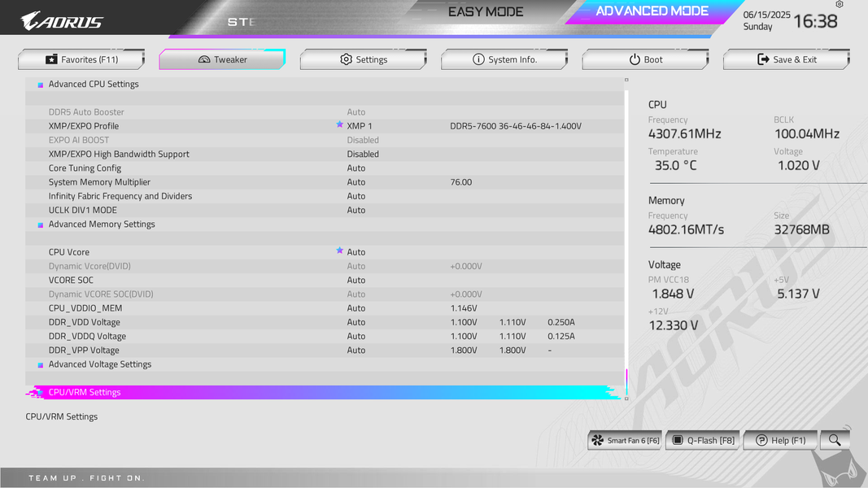Edit CPU_VDDIO_MEM Auto value
868x488 pixels.
[x=356, y=308]
